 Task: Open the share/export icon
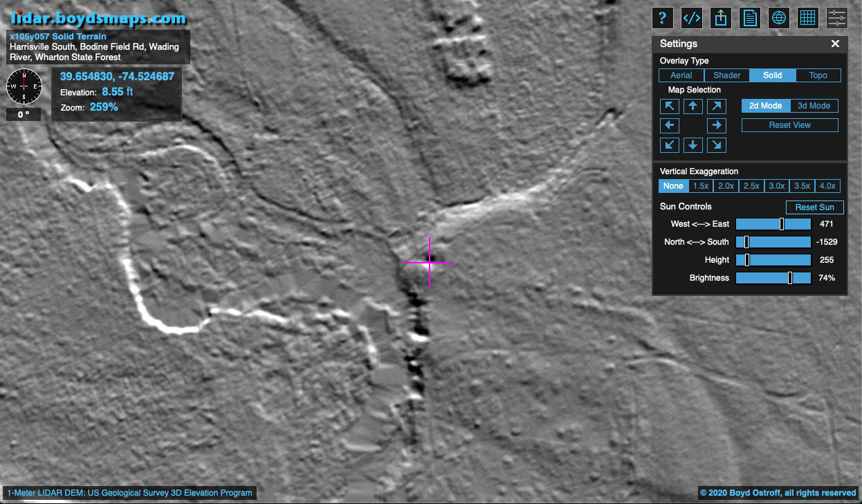[721, 18]
